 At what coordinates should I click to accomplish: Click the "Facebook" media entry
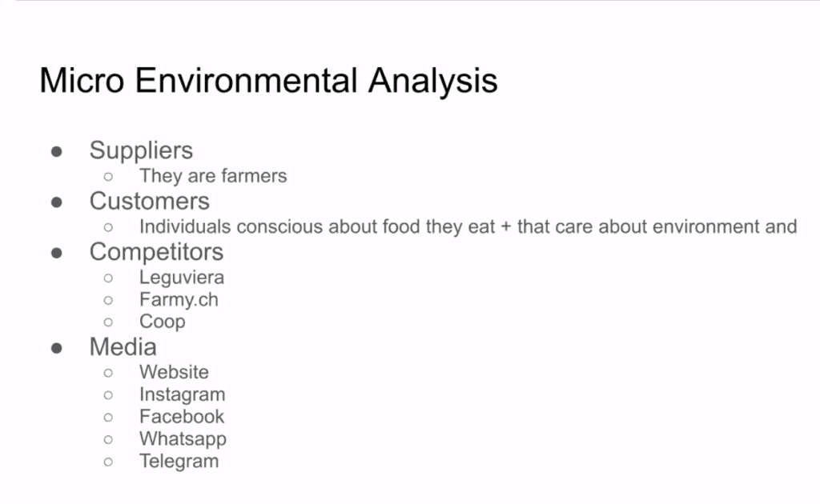tap(182, 417)
